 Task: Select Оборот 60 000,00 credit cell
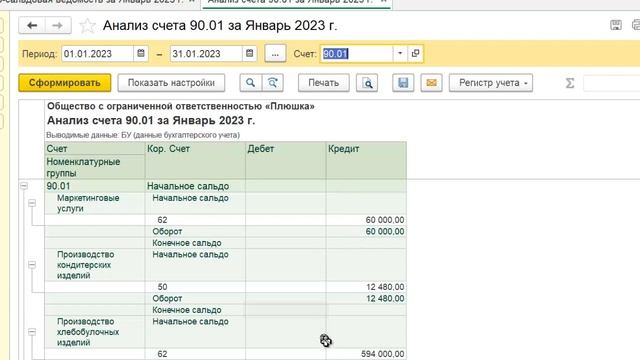(367, 231)
